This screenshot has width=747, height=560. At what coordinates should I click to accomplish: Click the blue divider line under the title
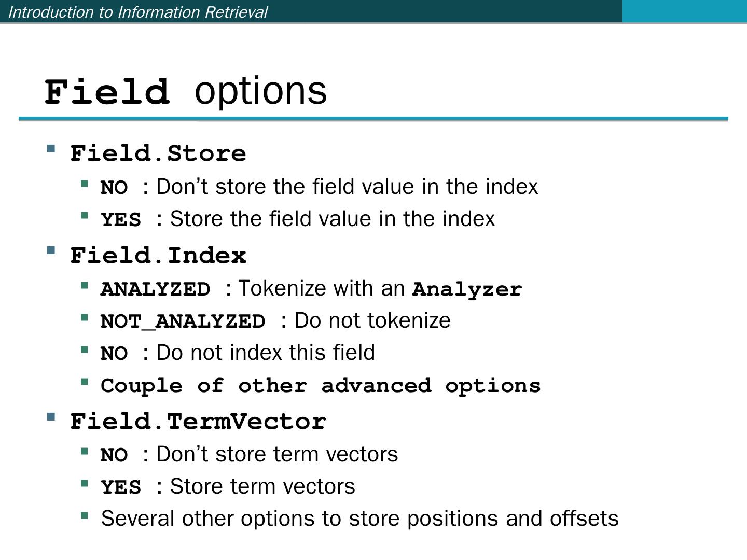coord(374,119)
